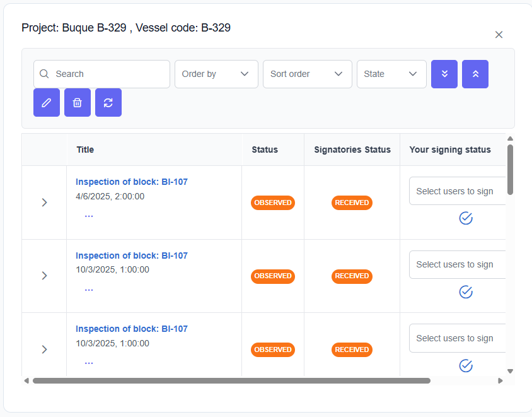Click the expand all double-chevron-down button

(x=444, y=74)
